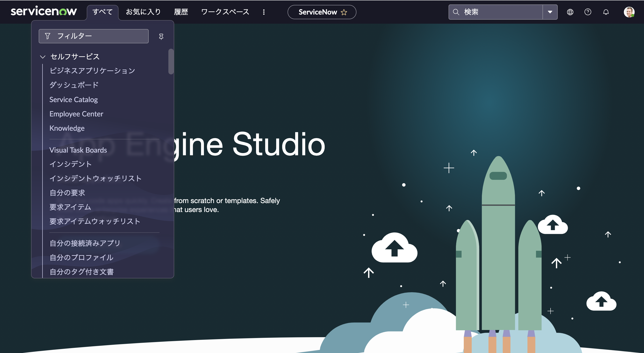Image resolution: width=644 pixels, height=353 pixels.
Task: Open the notifications bell icon
Action: coord(606,12)
